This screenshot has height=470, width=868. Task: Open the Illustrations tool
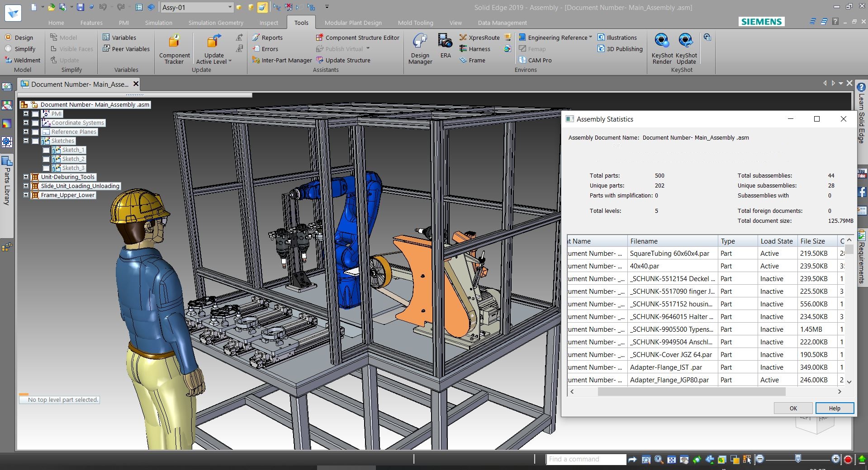click(x=617, y=38)
